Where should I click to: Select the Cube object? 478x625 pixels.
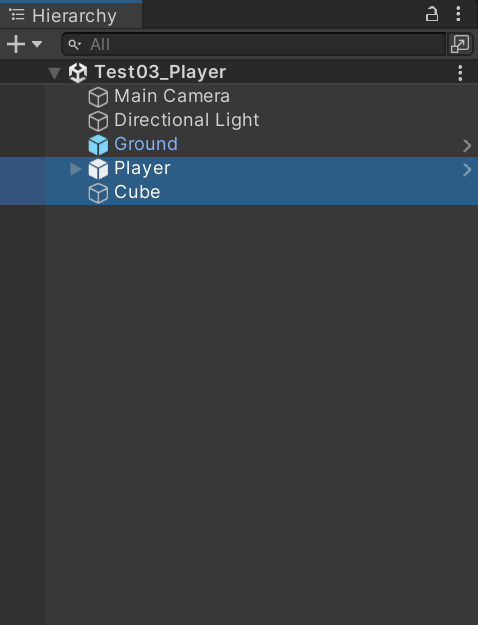click(x=137, y=192)
